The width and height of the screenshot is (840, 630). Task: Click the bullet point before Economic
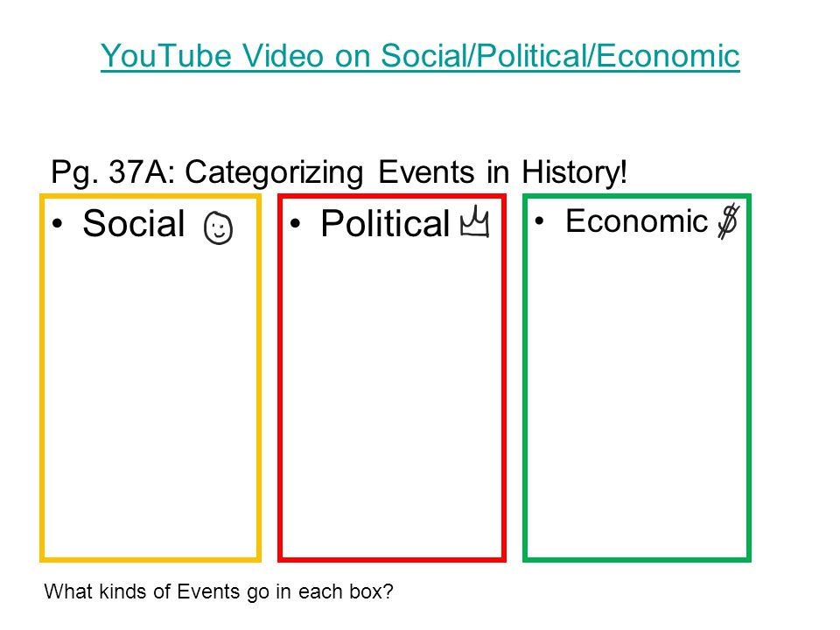540,220
